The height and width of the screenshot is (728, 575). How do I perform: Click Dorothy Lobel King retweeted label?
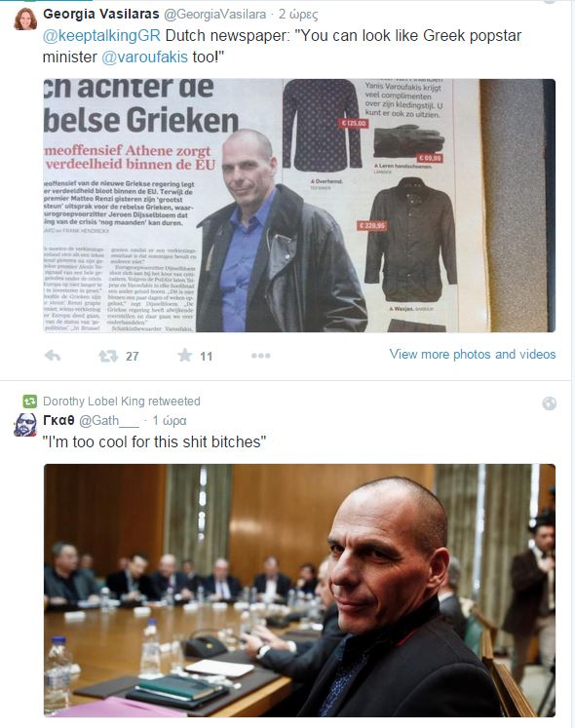coord(122,402)
